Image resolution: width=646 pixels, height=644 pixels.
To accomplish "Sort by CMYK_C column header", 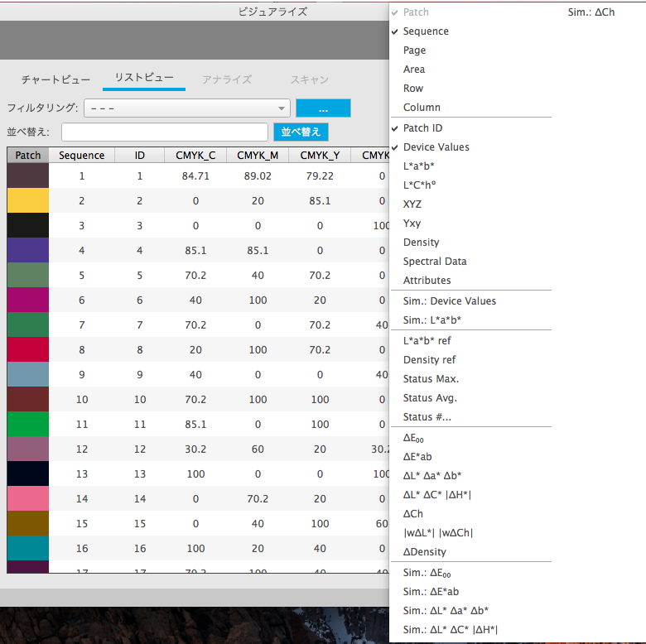I will click(195, 156).
